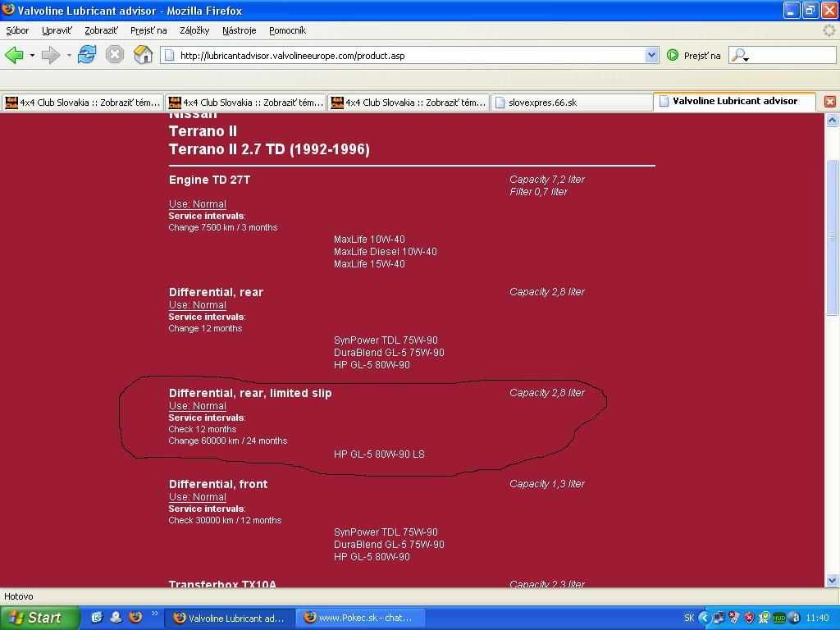This screenshot has width=840, height=630.
Task: Click the Prejsť na go button label
Action: click(702, 56)
